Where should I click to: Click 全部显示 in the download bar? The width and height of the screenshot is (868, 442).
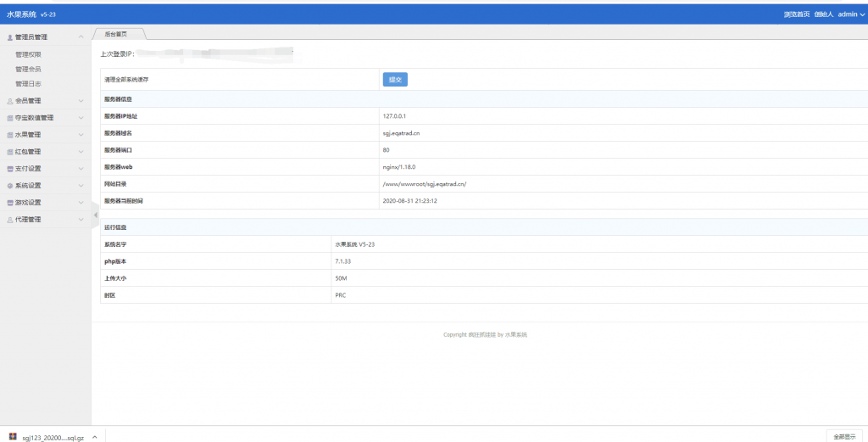(x=845, y=436)
